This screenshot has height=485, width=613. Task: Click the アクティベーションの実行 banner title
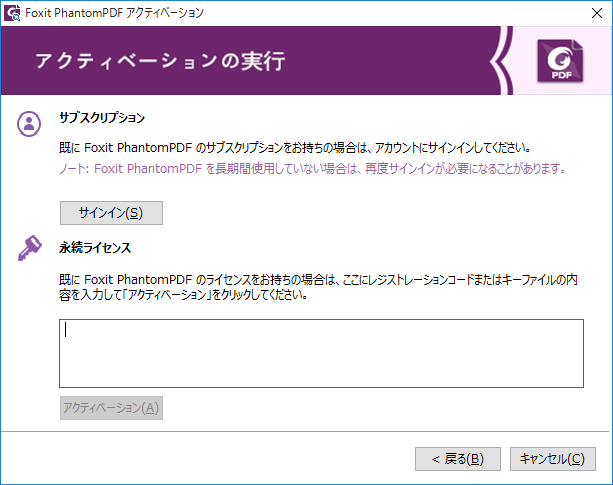tap(160, 61)
